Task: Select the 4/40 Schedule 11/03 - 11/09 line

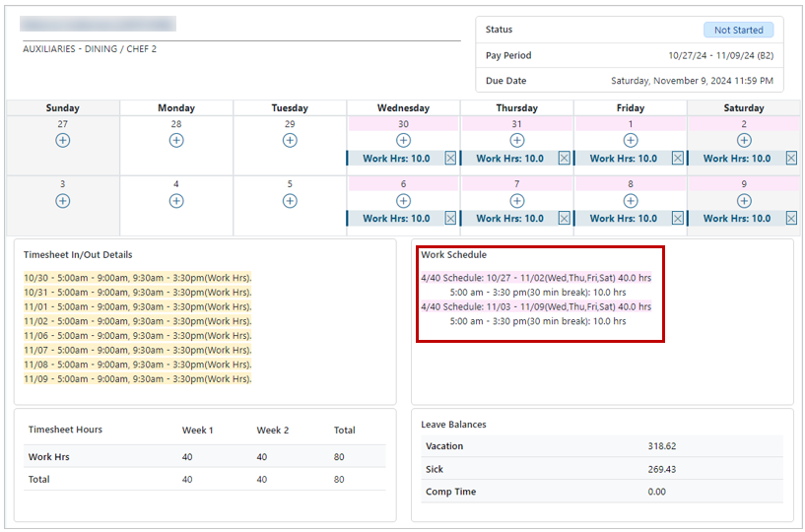Action: tap(536, 306)
